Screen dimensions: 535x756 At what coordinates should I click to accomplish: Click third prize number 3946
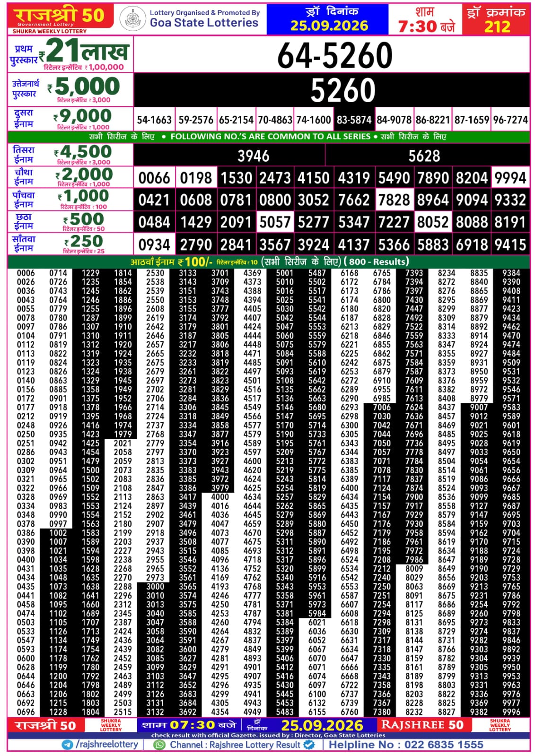254,156
